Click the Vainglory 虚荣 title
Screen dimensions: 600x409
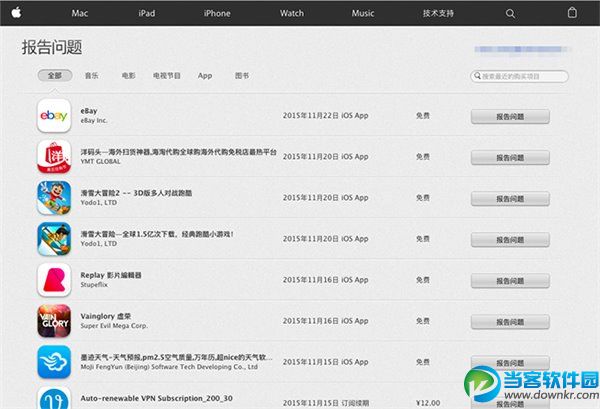[106, 316]
